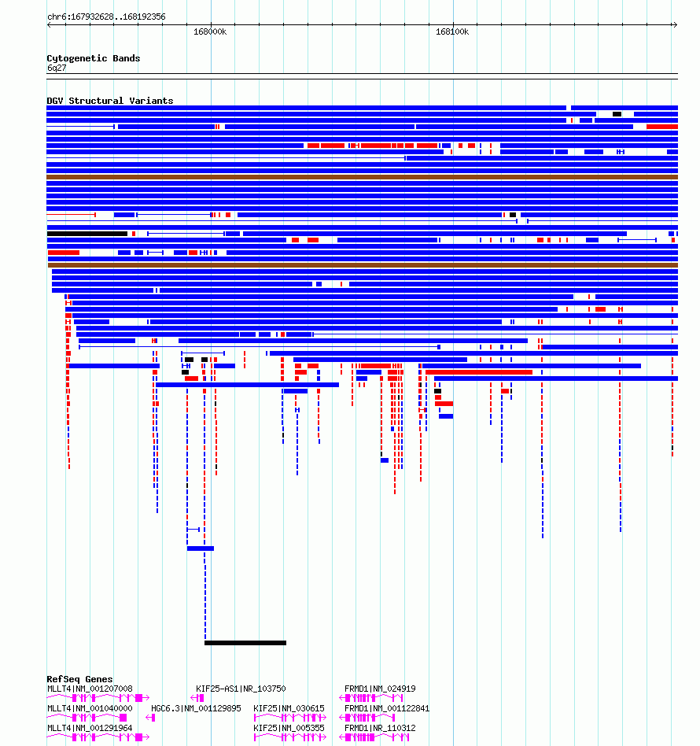Screen dimensions: 700x746
Task: Select the KIF25 NM_005355 gene model glyph
Action: [290, 737]
